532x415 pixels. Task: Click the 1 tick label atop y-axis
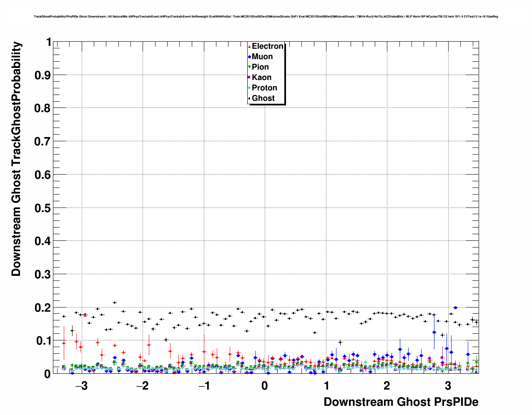coord(49,42)
